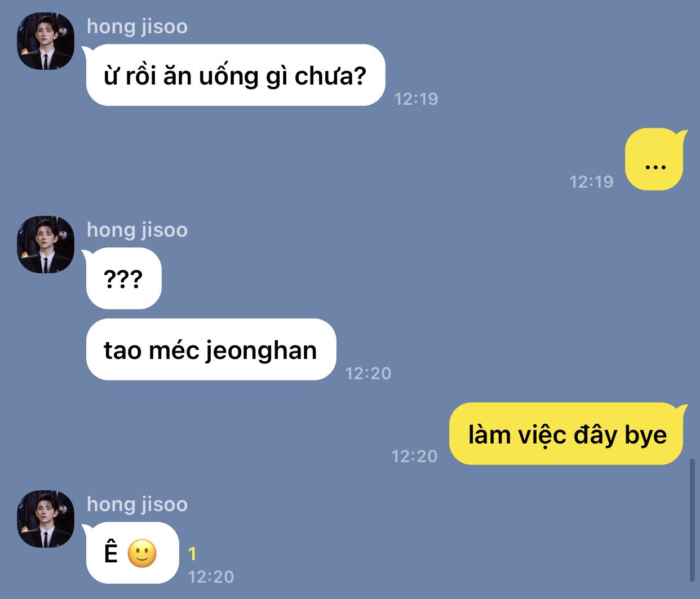Image resolution: width=700 pixels, height=599 pixels.
Task: Tap the 12:20 timestamp beside 'làm việc đây bye'
Action: tap(414, 456)
